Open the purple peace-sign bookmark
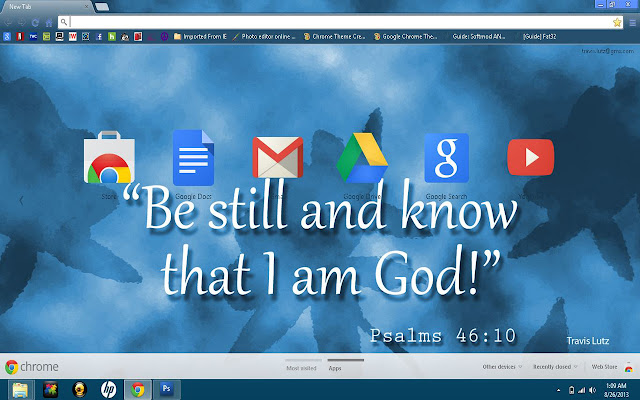This screenshot has width=640, height=400. pos(164,37)
